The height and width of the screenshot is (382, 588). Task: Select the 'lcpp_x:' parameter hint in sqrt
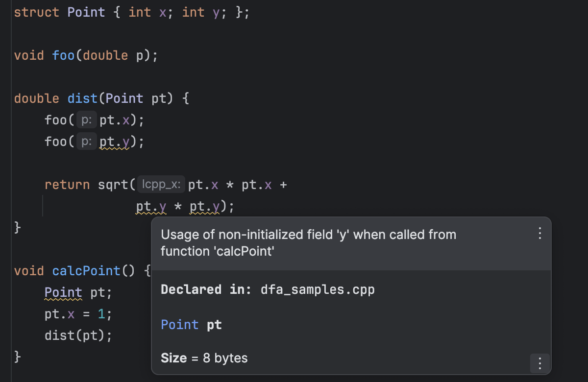(x=161, y=185)
